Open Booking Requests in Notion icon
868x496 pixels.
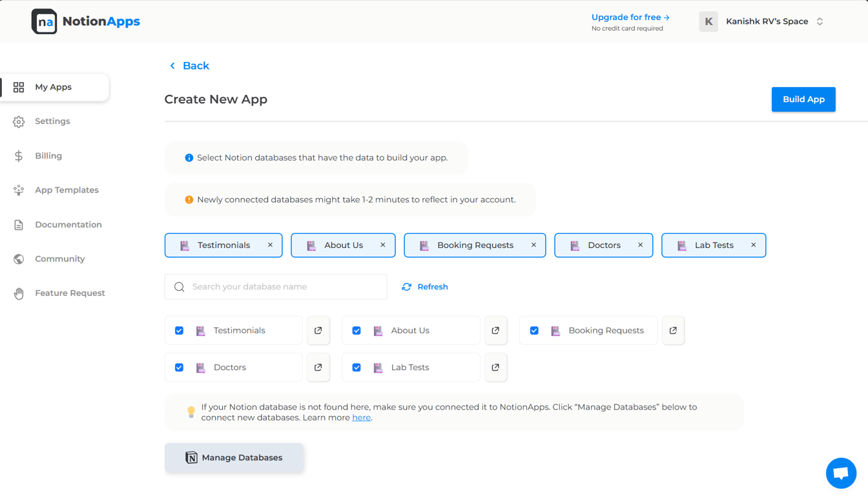[x=673, y=331]
